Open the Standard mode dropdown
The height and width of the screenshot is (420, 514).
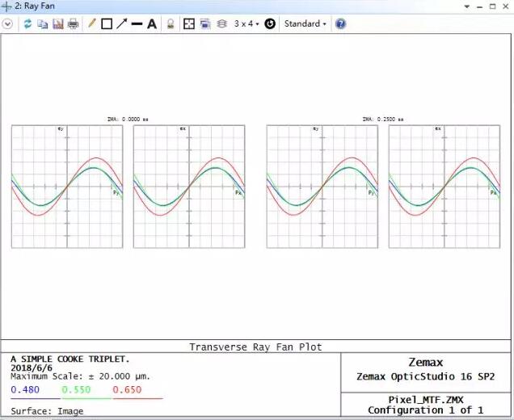pyautogui.click(x=305, y=23)
